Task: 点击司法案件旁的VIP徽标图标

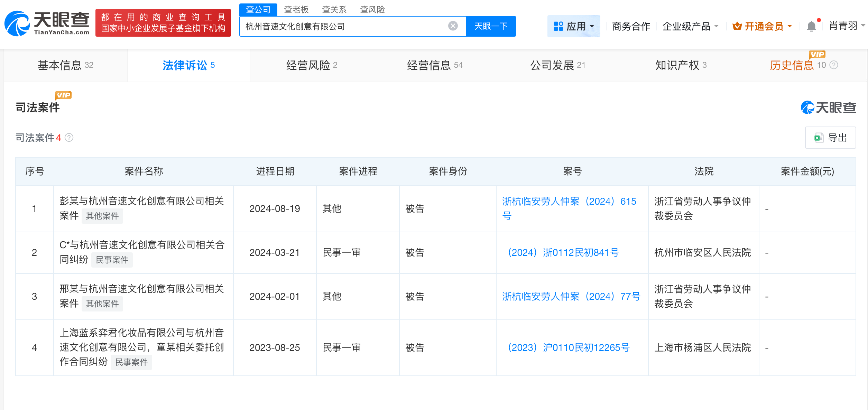Action: [63, 95]
